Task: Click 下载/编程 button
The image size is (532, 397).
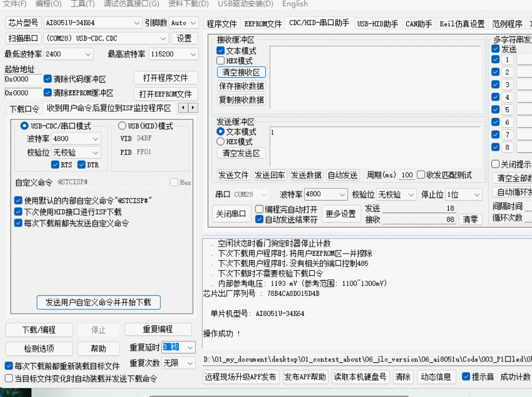Action: 39,330
